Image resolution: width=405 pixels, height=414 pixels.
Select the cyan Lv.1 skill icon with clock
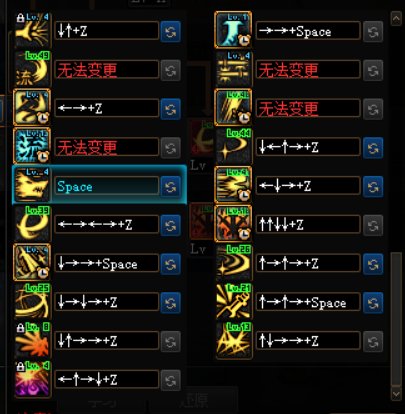233,30
